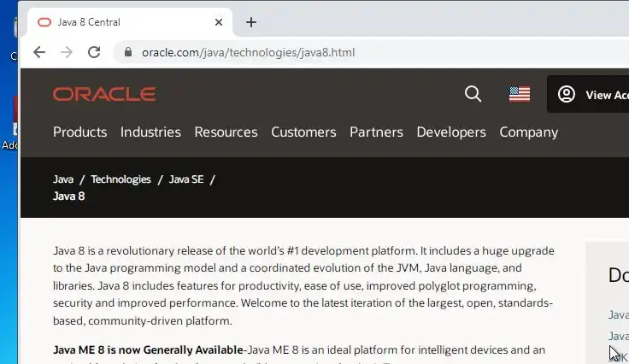View site security lock info
The image size is (629, 364).
point(128,52)
